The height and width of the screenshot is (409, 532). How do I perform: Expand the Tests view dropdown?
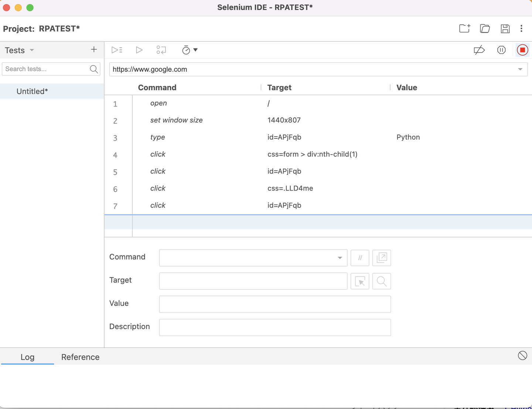point(32,50)
